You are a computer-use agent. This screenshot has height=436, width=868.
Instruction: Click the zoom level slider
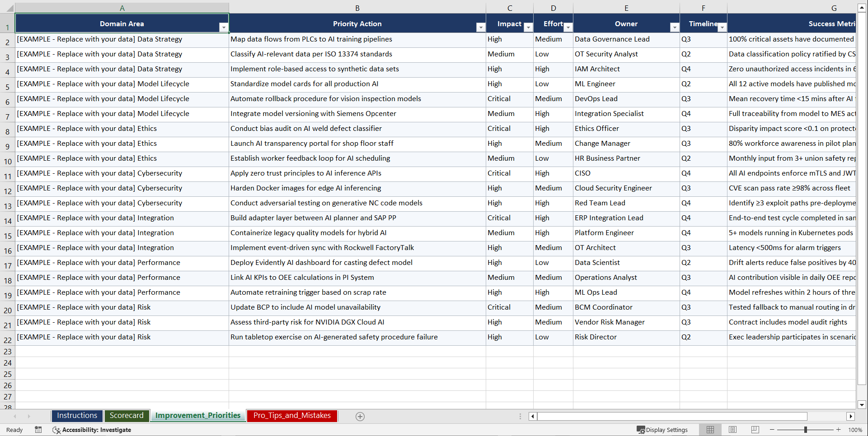tap(806, 430)
